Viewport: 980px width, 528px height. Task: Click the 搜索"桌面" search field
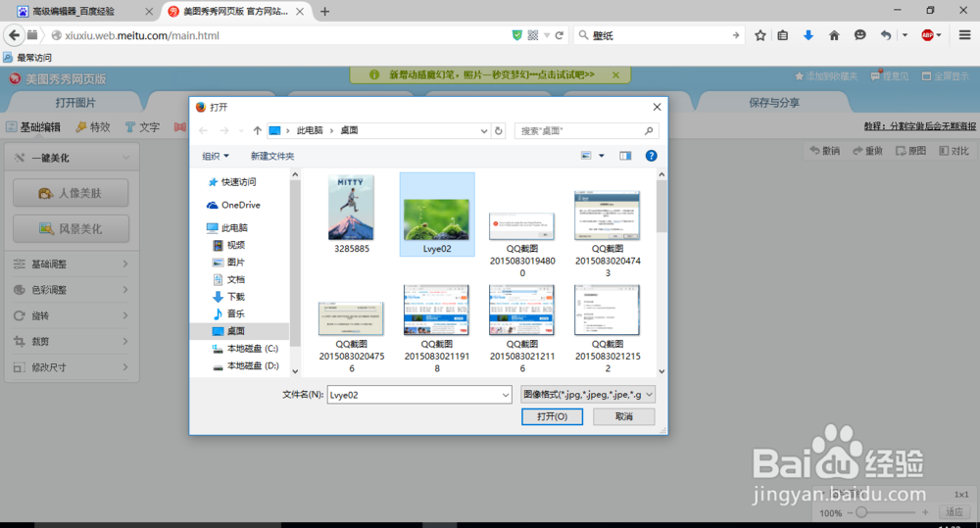click(x=586, y=130)
